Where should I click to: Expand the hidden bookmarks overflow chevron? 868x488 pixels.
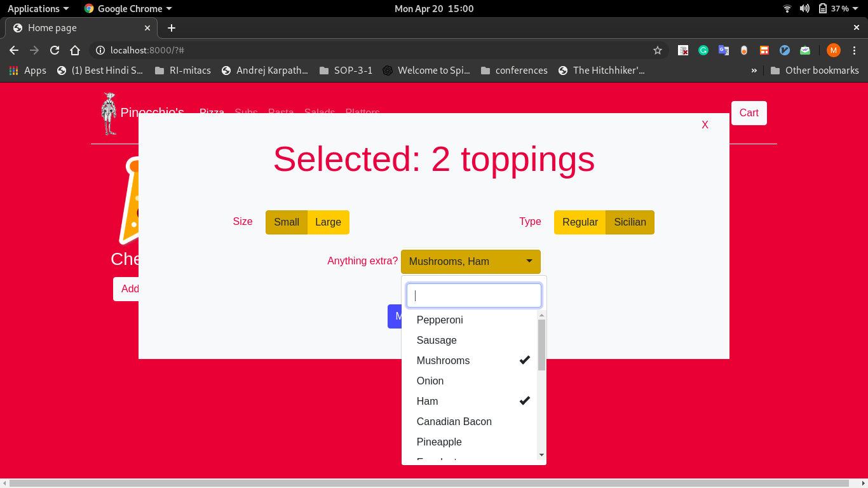754,71
